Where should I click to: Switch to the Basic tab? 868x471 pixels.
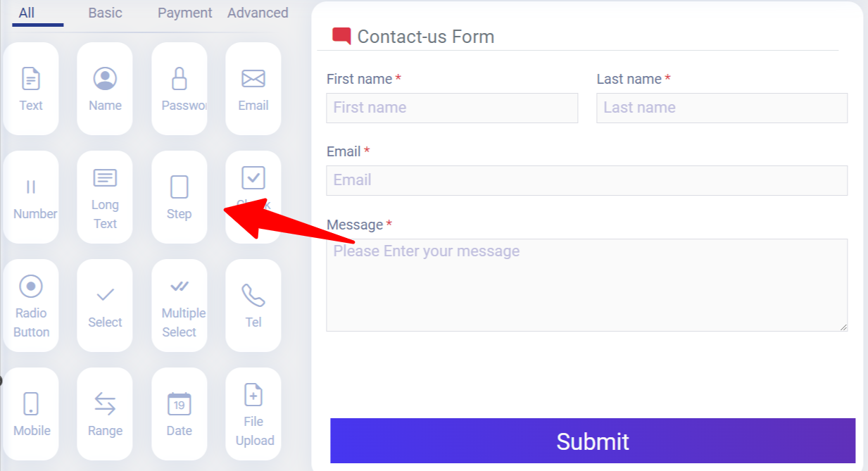click(105, 13)
